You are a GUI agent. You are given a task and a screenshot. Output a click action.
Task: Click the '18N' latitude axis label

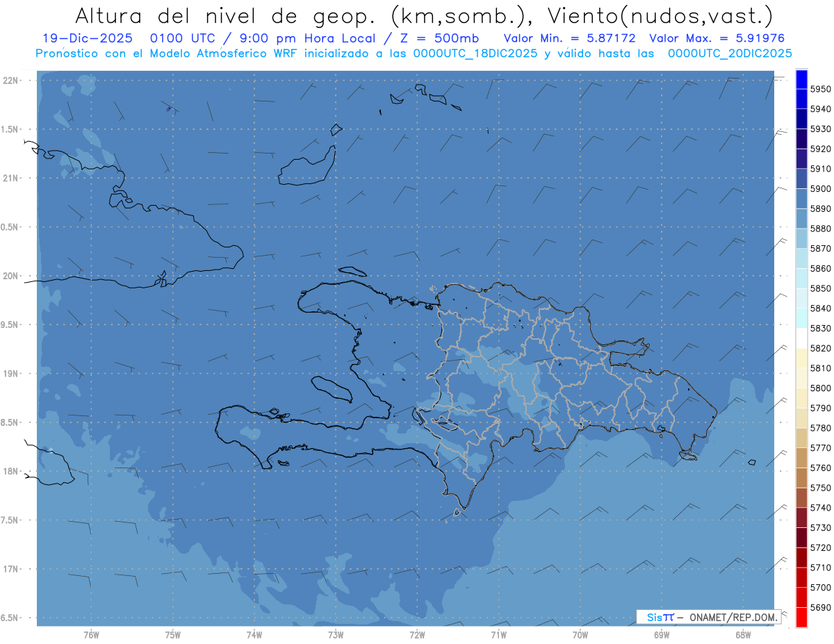click(10, 471)
